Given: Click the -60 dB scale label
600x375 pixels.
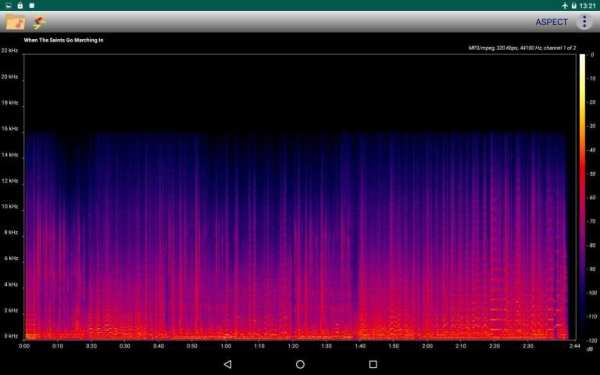Looking at the screenshot, I should (592, 197).
